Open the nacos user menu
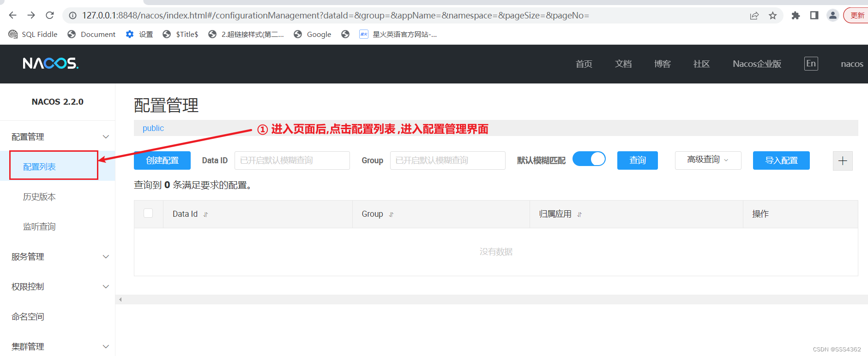The width and height of the screenshot is (868, 356). click(852, 64)
